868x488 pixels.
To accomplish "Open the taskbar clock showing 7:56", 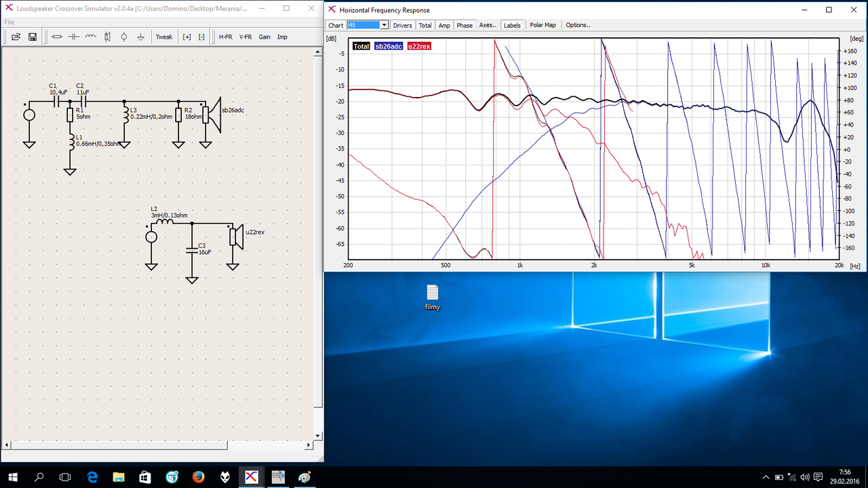I will click(x=844, y=476).
